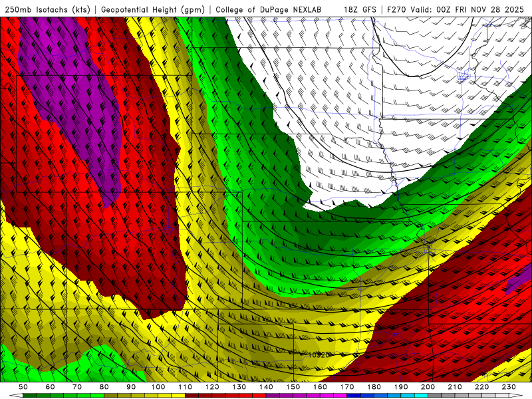Click the '10320' height contour label
This screenshot has width=532, height=399.
[319, 355]
